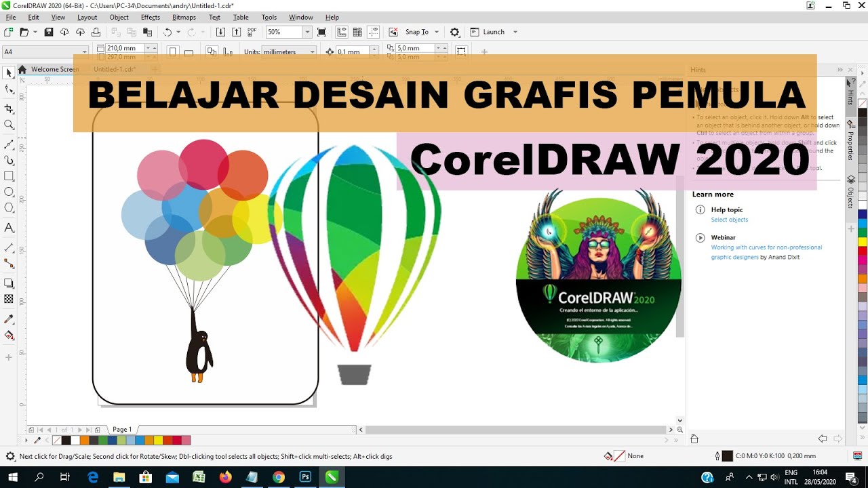Click the page width 210,0 mm field
This screenshot has height=488, width=868.
[x=125, y=48]
